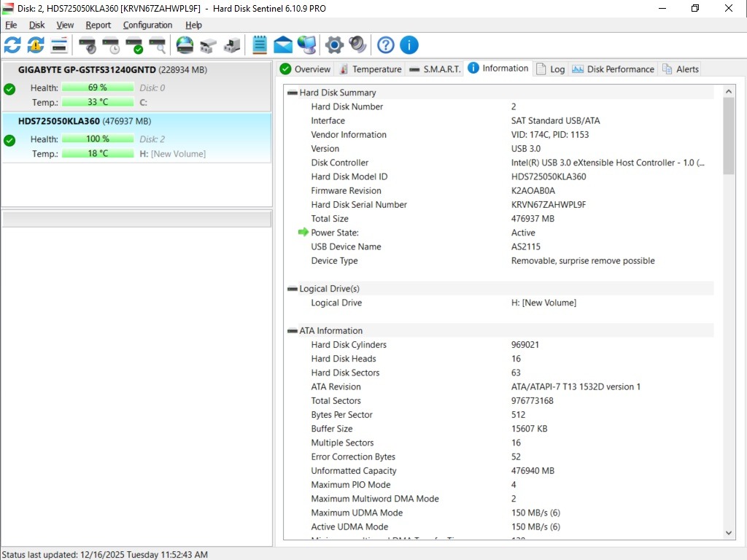The height and width of the screenshot is (560, 747).
Task: Click the scroll down arrow in Information panel
Action: pyautogui.click(x=729, y=533)
